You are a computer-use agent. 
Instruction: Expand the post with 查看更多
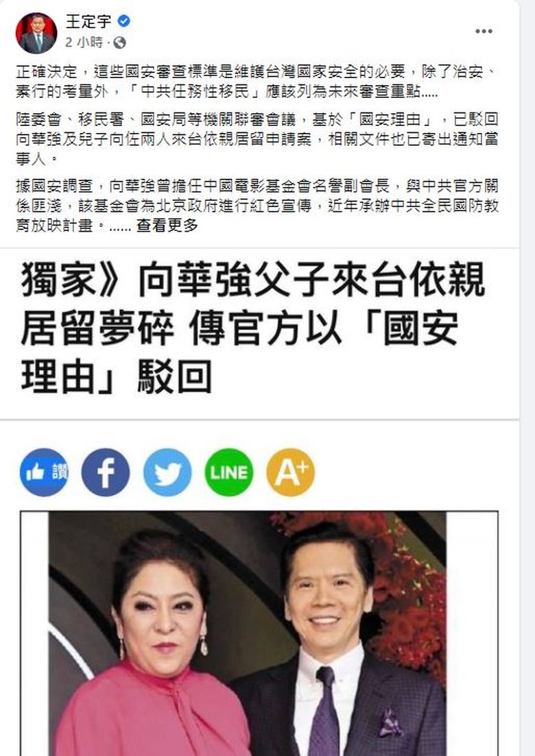coord(167,225)
